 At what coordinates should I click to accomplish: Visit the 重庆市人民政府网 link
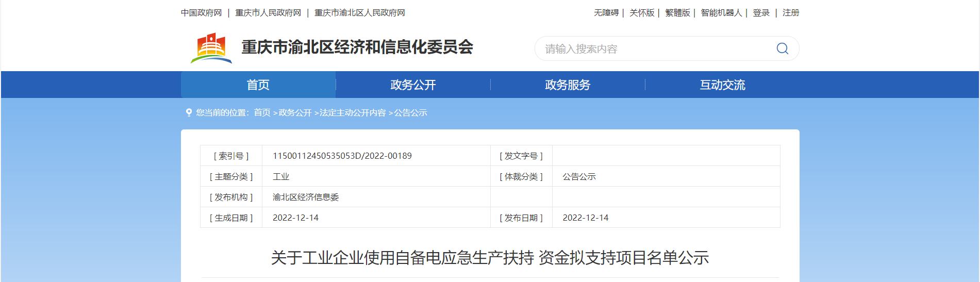point(268,13)
